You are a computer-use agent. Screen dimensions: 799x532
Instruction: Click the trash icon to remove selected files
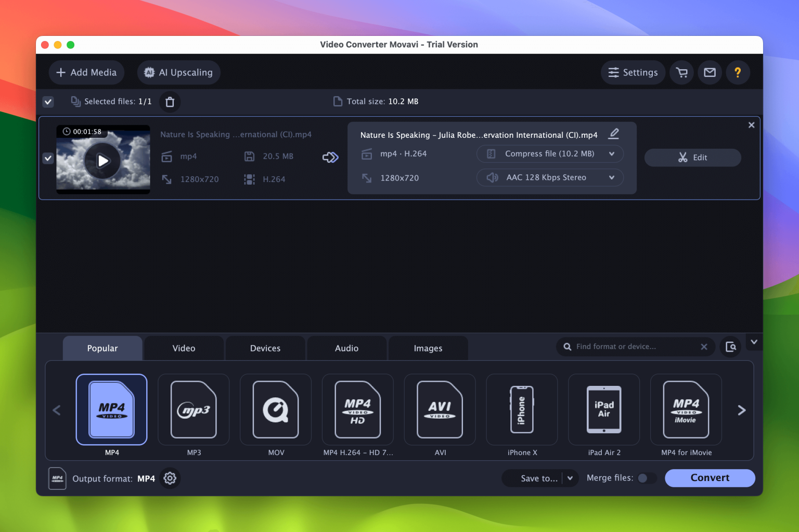(170, 101)
